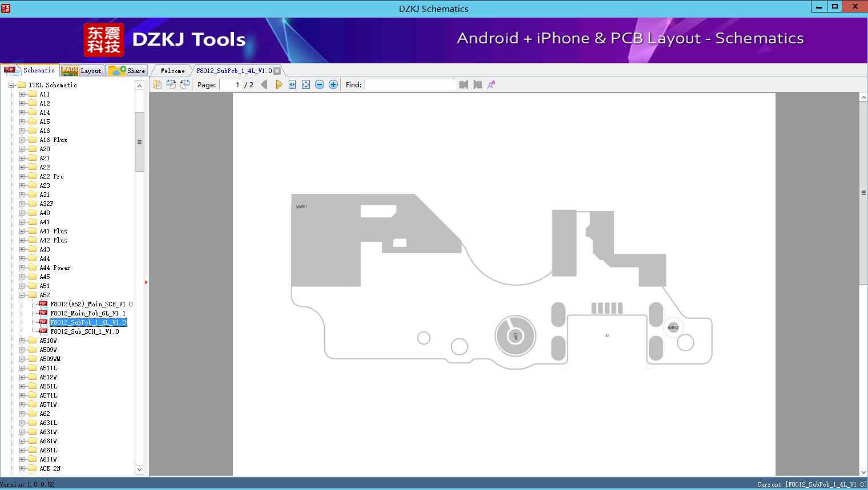Click the fit width icon
The image size is (868, 490).
292,84
